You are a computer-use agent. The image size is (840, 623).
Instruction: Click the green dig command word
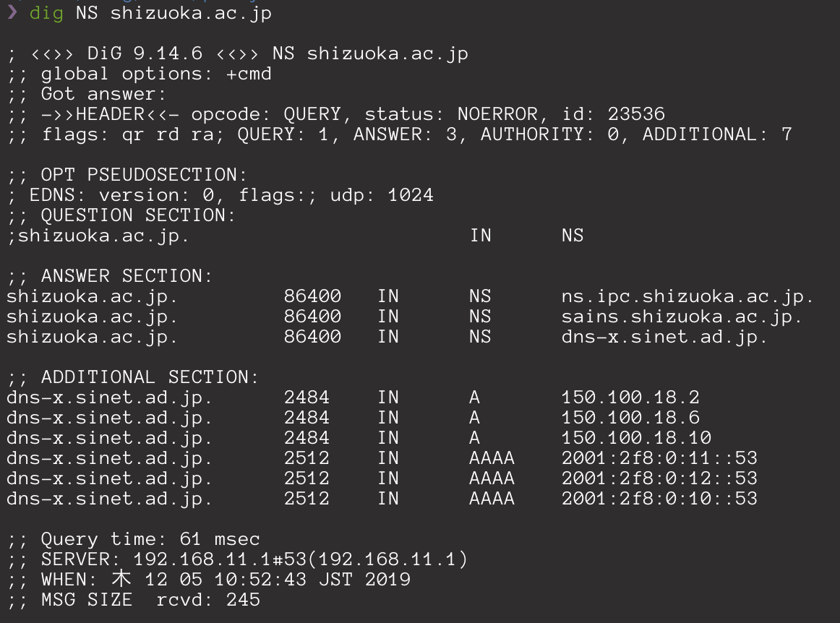(x=46, y=14)
